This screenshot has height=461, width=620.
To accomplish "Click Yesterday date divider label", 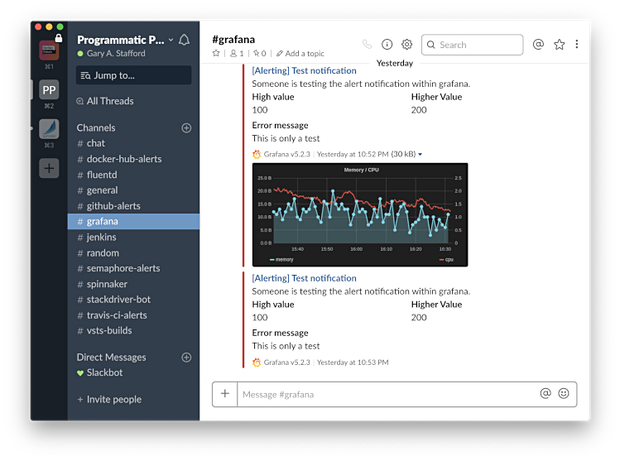I will click(x=395, y=63).
